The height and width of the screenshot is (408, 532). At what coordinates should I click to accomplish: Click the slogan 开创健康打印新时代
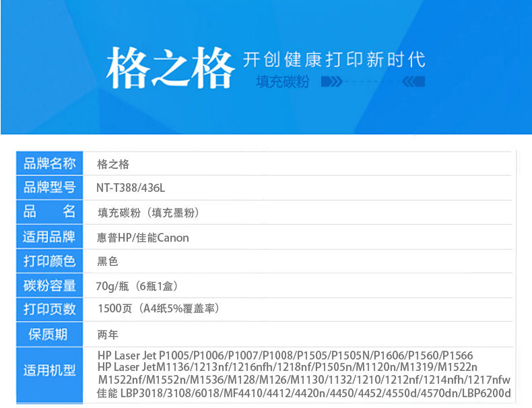pos(334,60)
